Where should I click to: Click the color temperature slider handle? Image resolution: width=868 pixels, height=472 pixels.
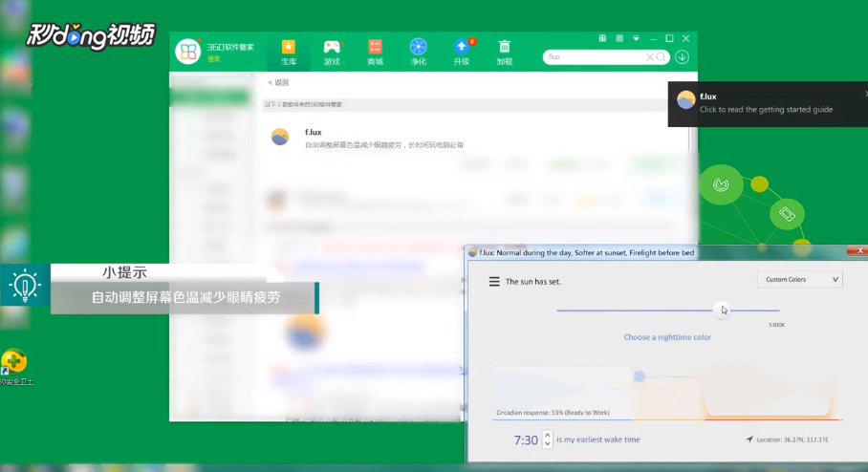point(722,310)
